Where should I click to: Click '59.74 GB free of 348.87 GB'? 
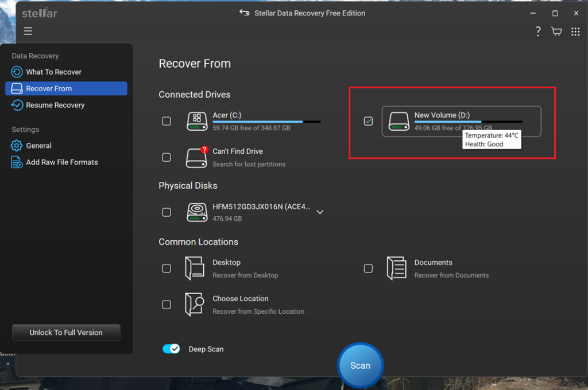252,128
